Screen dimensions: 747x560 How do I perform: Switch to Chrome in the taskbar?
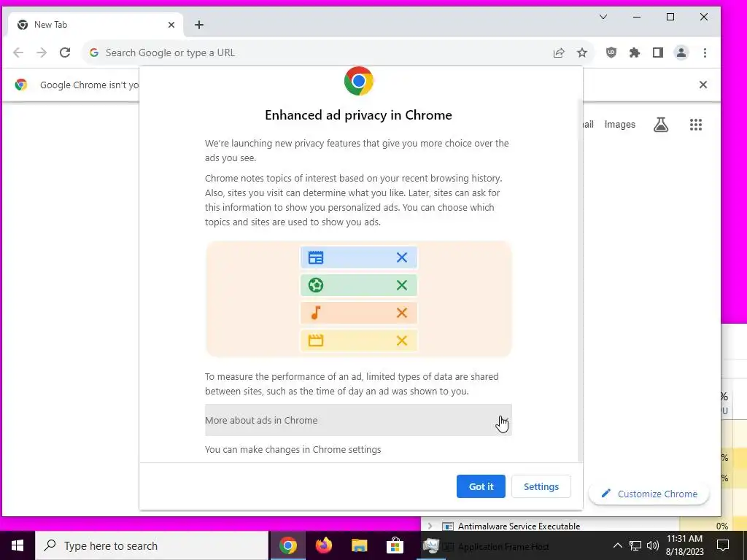[287, 545]
